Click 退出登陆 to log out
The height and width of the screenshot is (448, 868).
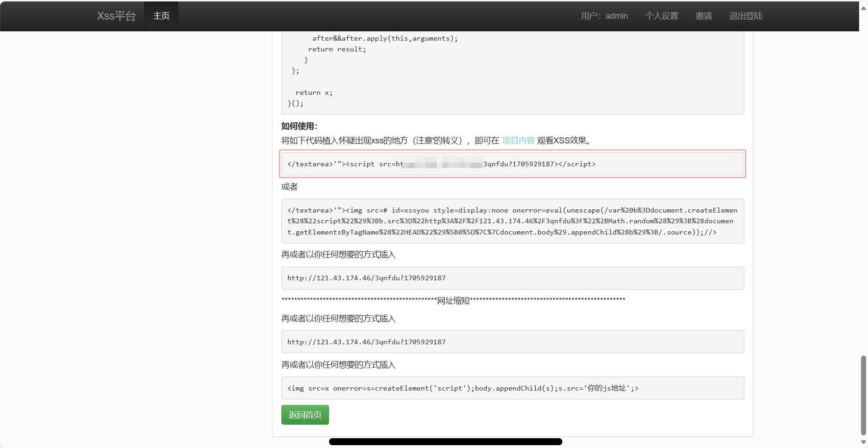point(746,16)
